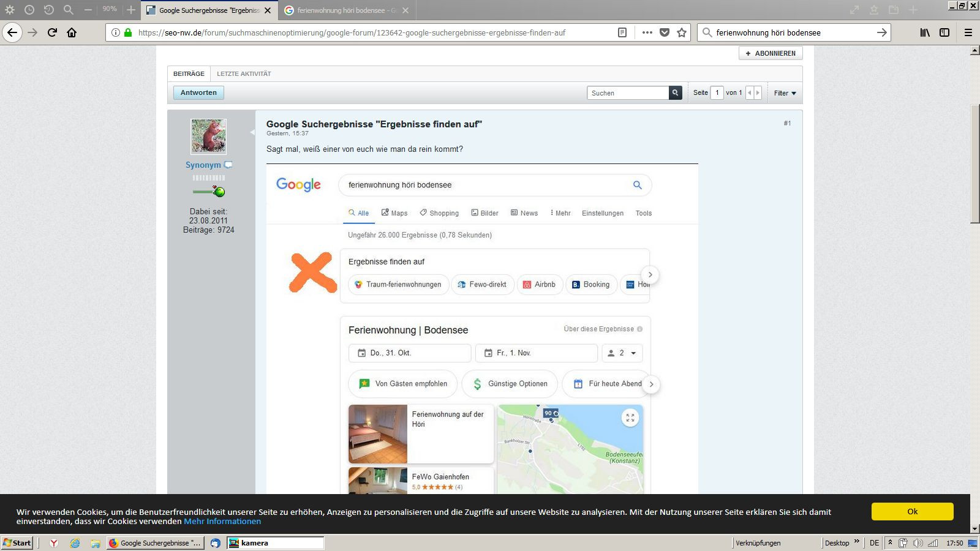Go to the browser home page icon
980x551 pixels.
[72, 32]
